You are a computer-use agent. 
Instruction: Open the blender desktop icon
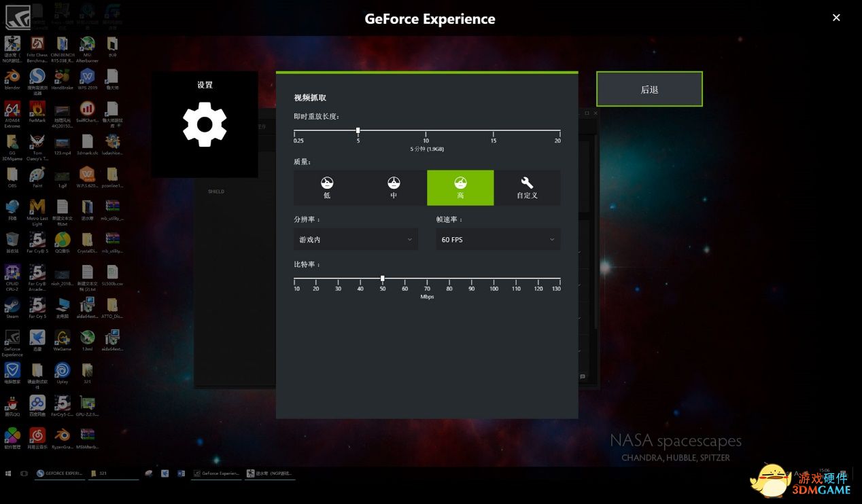tap(12, 79)
